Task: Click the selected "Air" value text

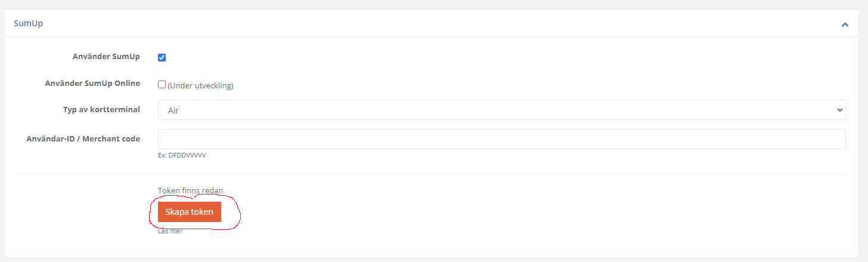Action: (x=174, y=110)
